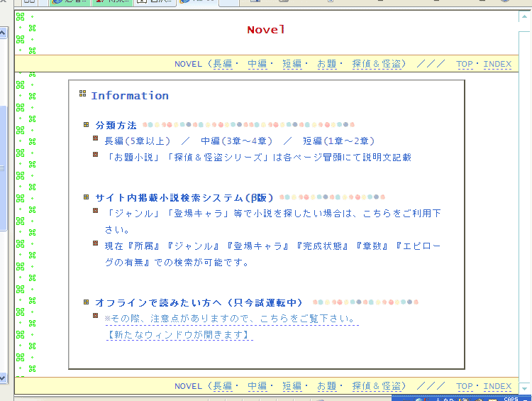This screenshot has height=401, width=532.
Task: Open 短編 link in header navigation bar
Action: pos(292,64)
